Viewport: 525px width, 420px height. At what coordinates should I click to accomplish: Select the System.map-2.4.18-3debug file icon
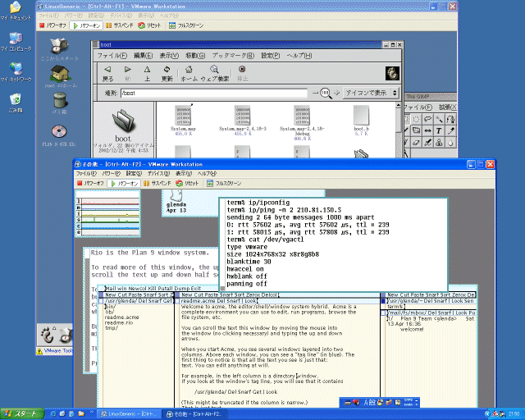click(302, 116)
